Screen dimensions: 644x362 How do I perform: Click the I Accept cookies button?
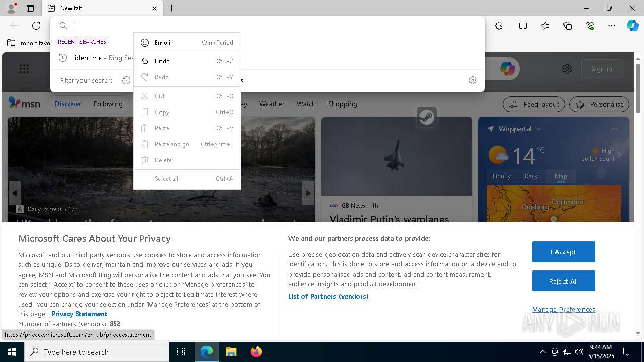(563, 252)
